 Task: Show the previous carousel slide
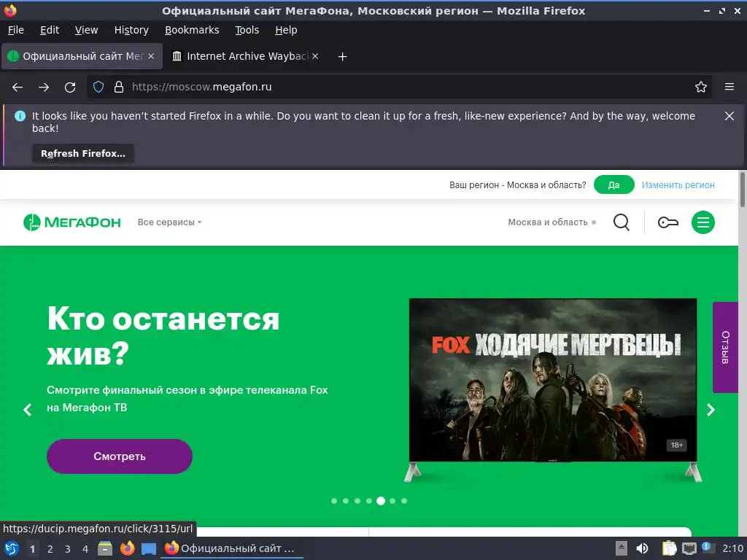(28, 410)
